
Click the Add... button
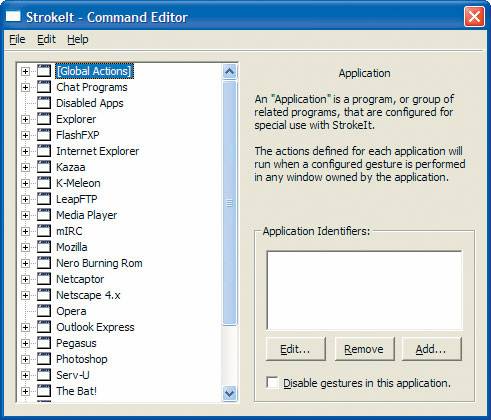click(x=432, y=349)
